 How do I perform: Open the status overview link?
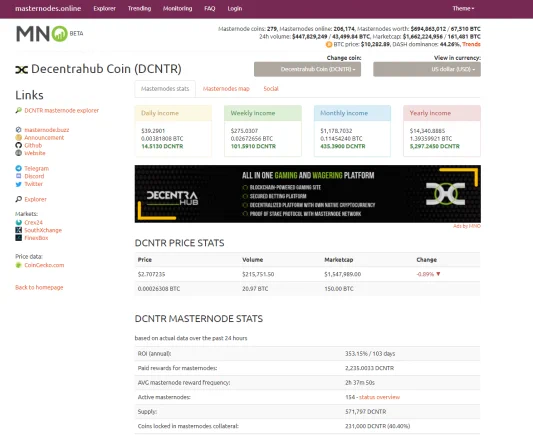(x=379, y=397)
